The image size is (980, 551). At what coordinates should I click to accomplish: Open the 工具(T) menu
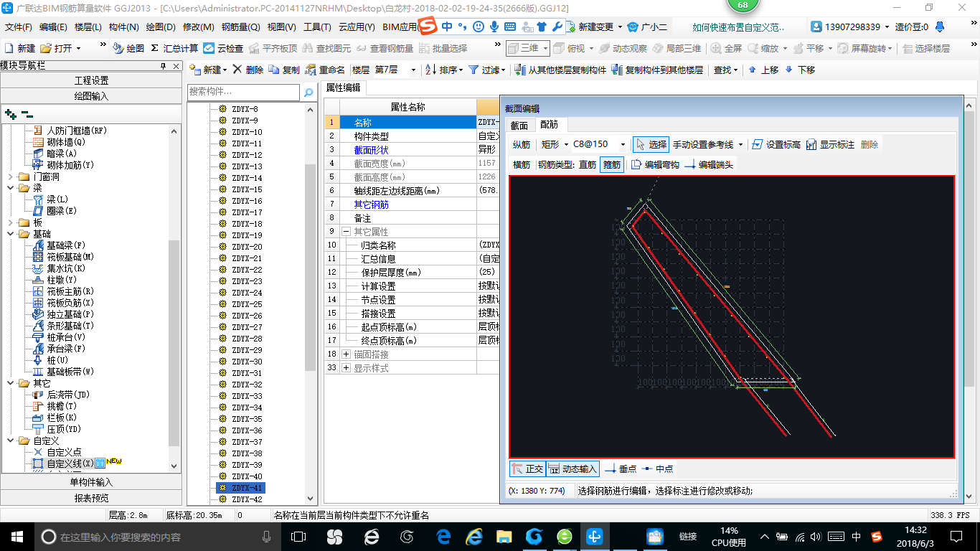[x=317, y=27]
